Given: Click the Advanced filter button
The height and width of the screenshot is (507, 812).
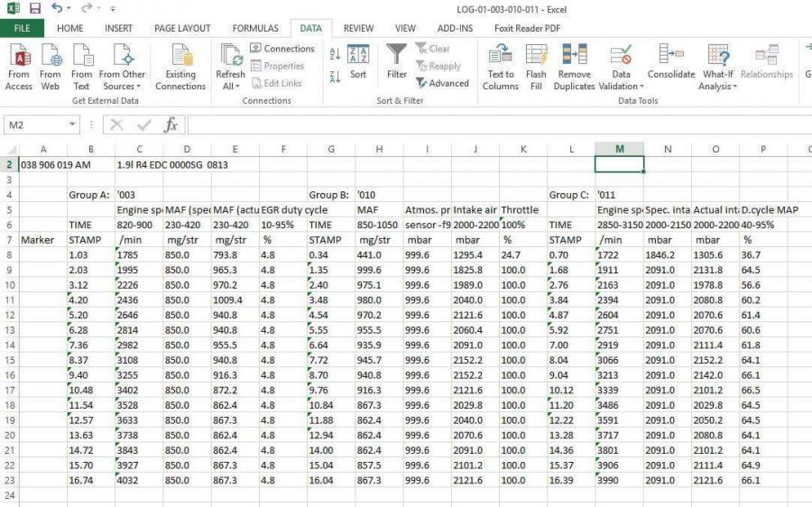Looking at the screenshot, I should (x=442, y=83).
